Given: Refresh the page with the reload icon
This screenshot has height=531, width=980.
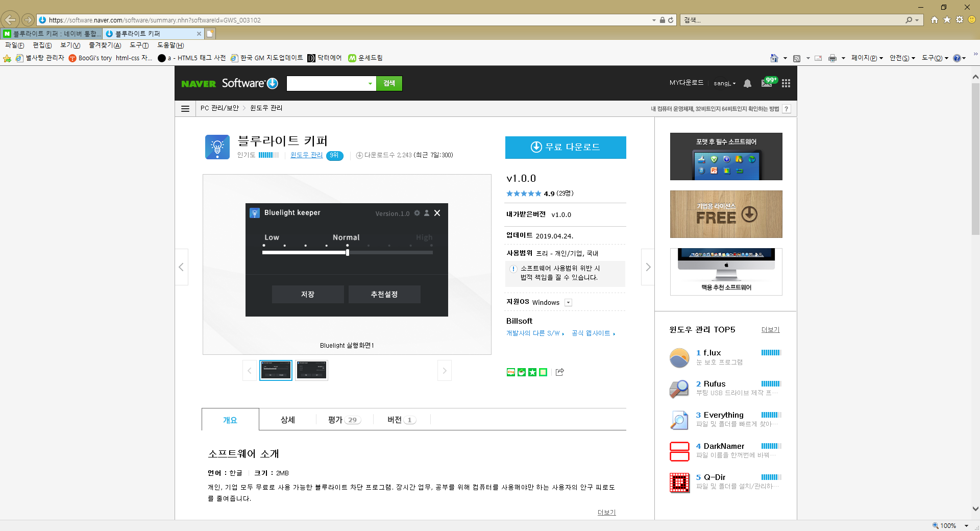Looking at the screenshot, I should click(671, 20).
